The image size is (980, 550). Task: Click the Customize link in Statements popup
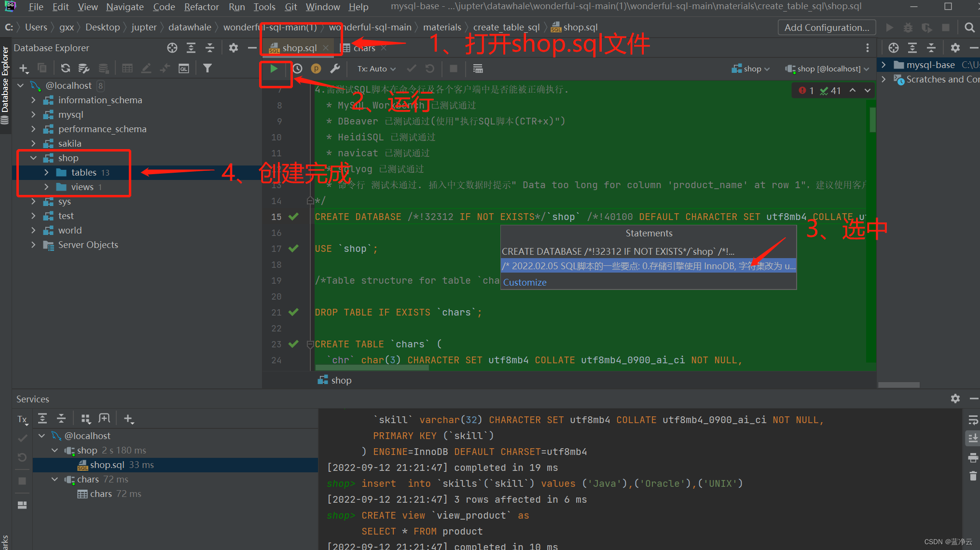[x=525, y=282]
